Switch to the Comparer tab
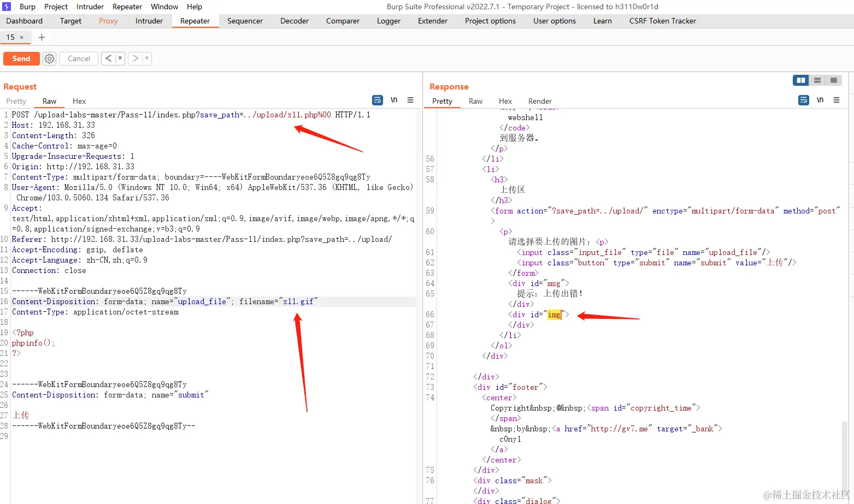The width and height of the screenshot is (854, 504). coord(343,21)
